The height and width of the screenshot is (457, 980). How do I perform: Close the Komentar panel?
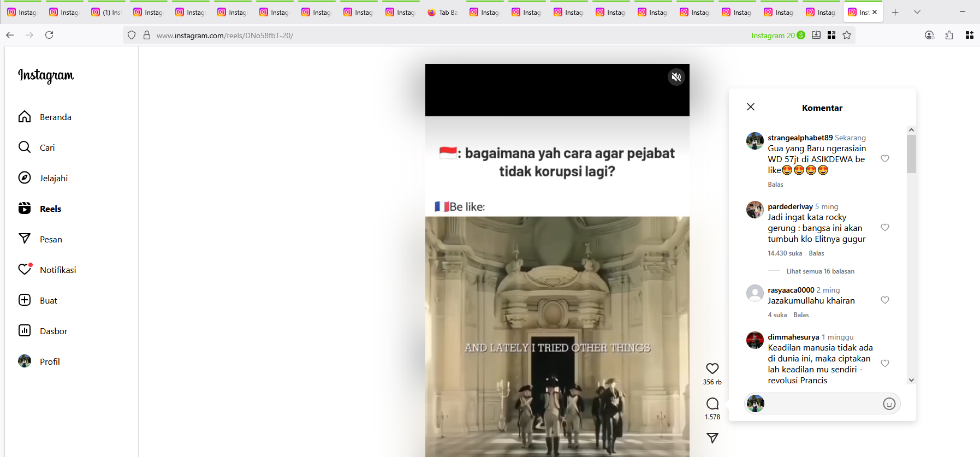coord(751,107)
